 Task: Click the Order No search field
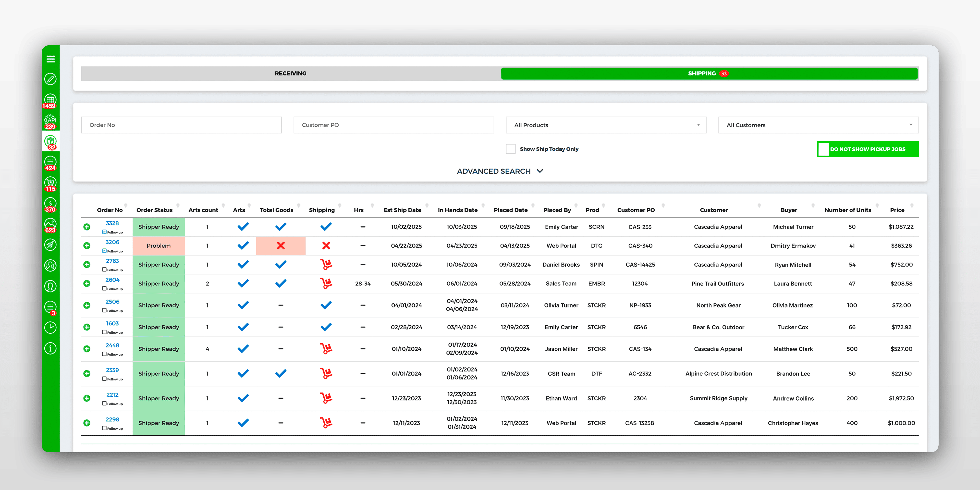[x=181, y=125]
